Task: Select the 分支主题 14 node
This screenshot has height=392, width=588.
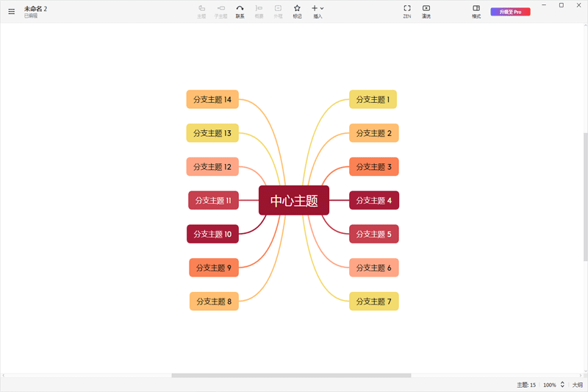Action: coord(212,99)
